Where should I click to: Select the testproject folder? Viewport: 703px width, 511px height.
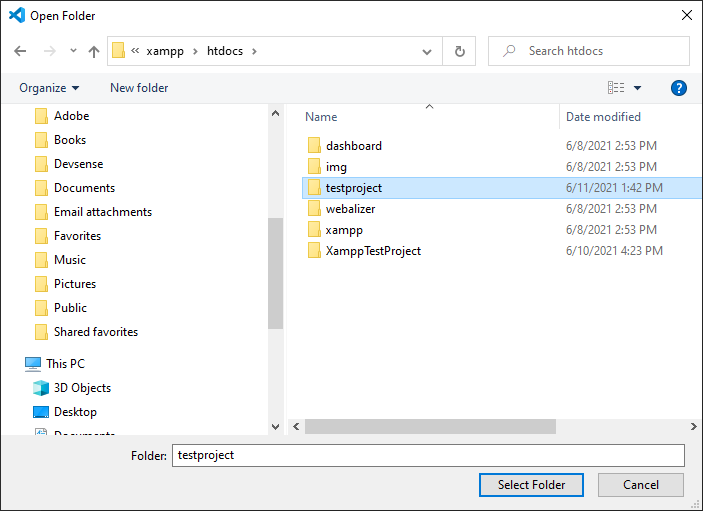[354, 188]
